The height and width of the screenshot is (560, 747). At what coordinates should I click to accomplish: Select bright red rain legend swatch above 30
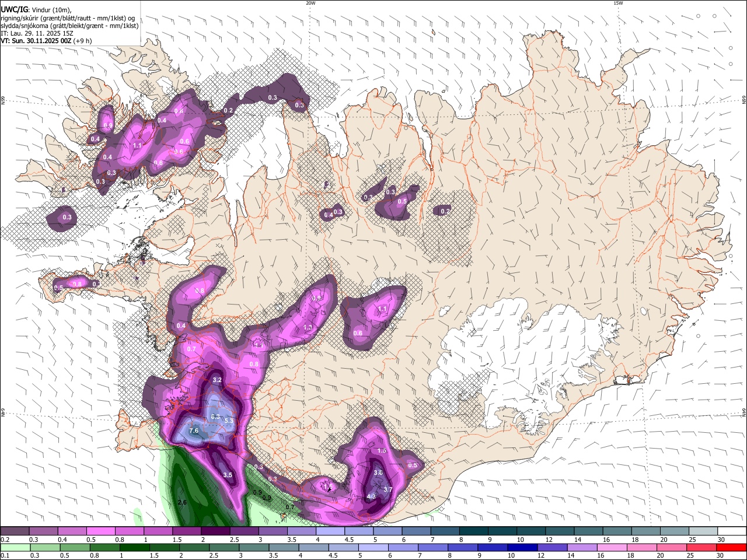[732, 548]
